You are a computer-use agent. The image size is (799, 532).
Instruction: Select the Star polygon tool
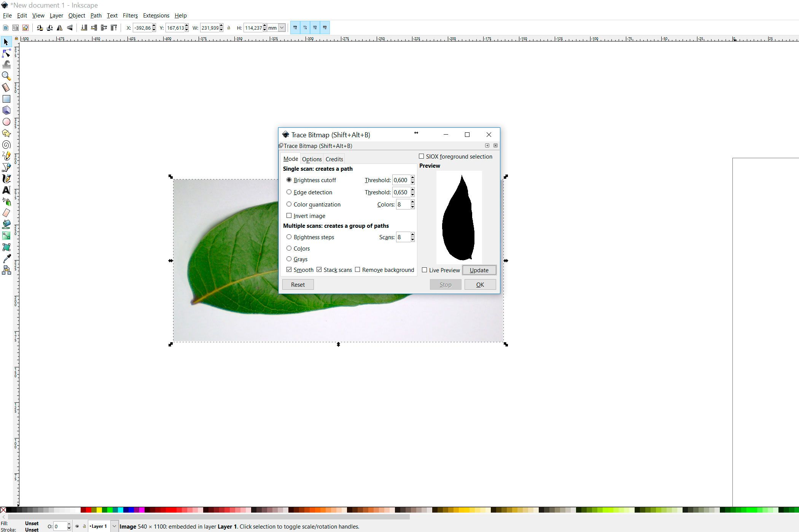click(x=6, y=133)
